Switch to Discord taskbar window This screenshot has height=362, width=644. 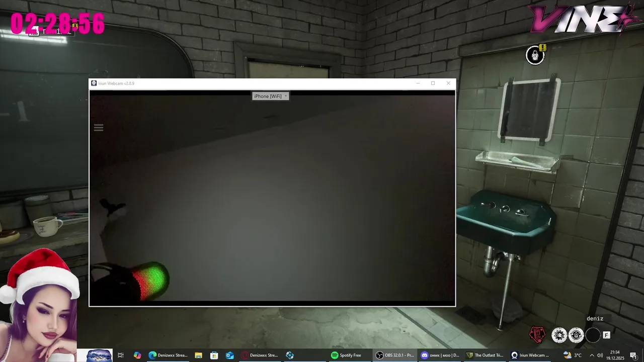[441, 355]
